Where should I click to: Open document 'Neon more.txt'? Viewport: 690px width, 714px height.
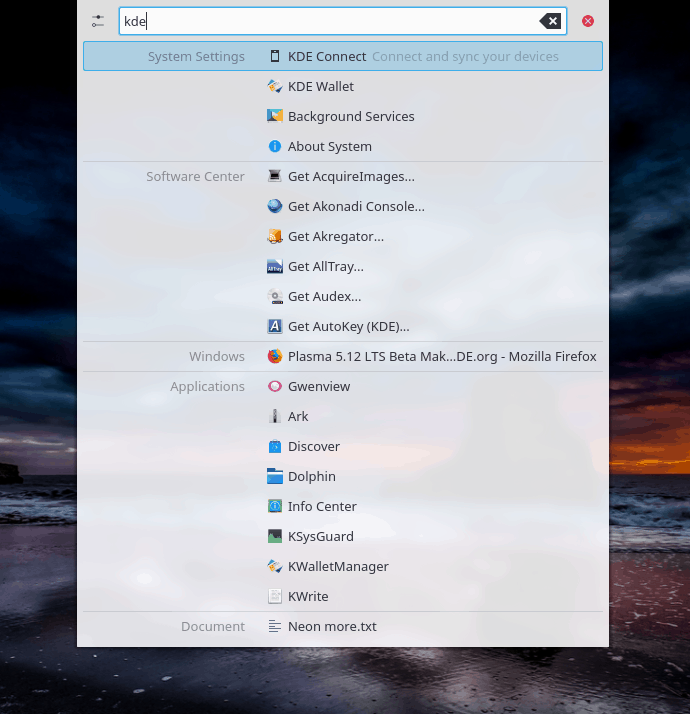[x=332, y=627]
